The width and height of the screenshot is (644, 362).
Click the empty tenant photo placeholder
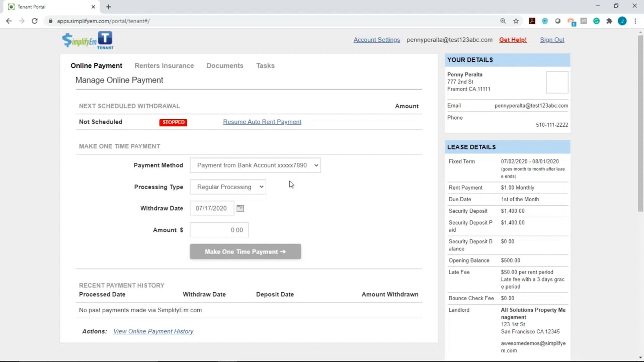click(x=557, y=82)
